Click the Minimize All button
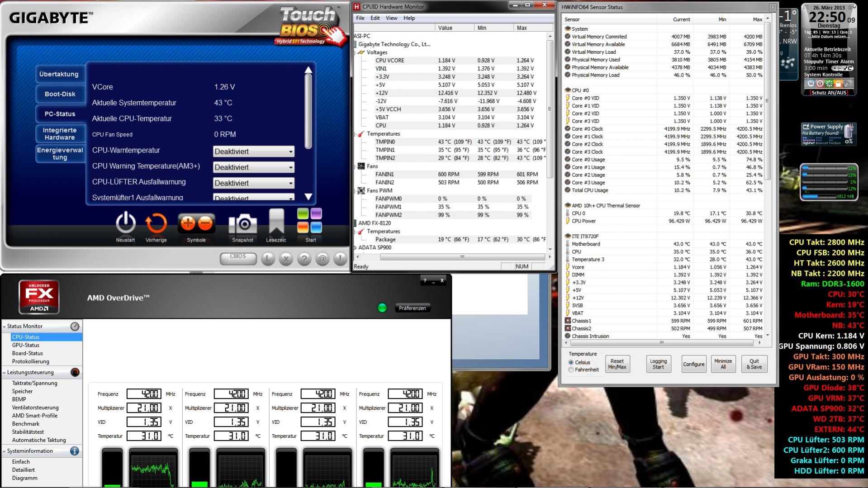The image size is (868, 488). tap(723, 364)
